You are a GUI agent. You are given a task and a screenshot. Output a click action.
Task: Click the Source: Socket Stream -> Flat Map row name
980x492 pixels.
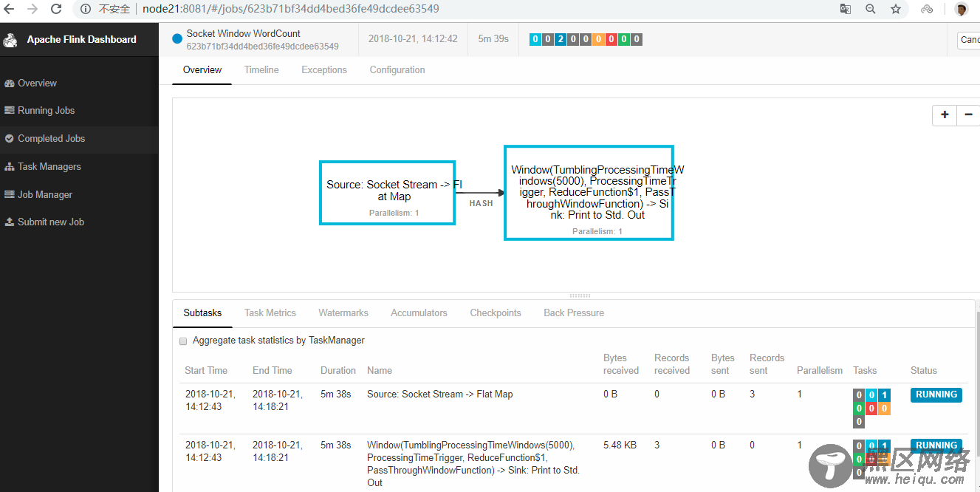point(439,394)
